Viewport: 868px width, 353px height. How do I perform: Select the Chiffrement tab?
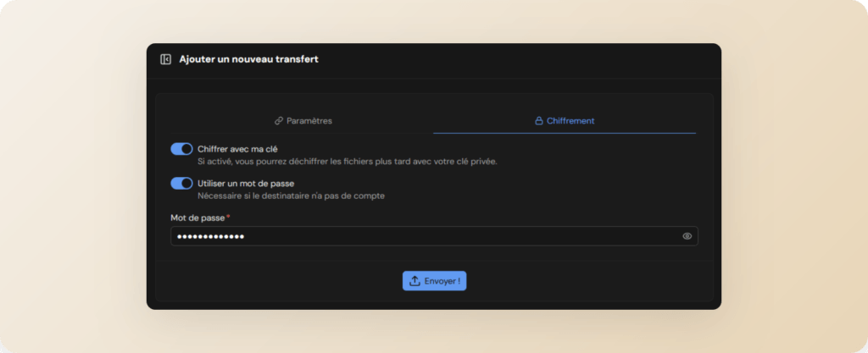(565, 121)
